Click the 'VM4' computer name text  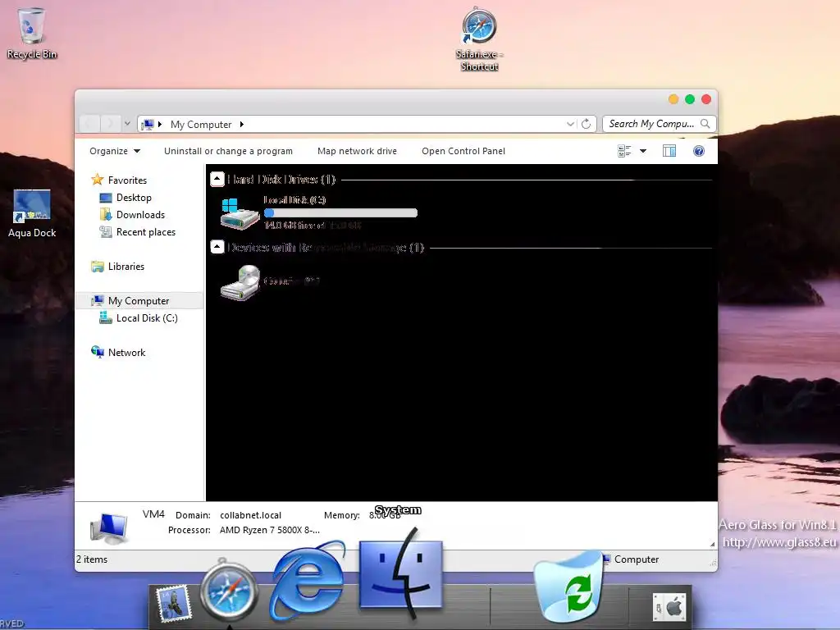click(x=153, y=514)
